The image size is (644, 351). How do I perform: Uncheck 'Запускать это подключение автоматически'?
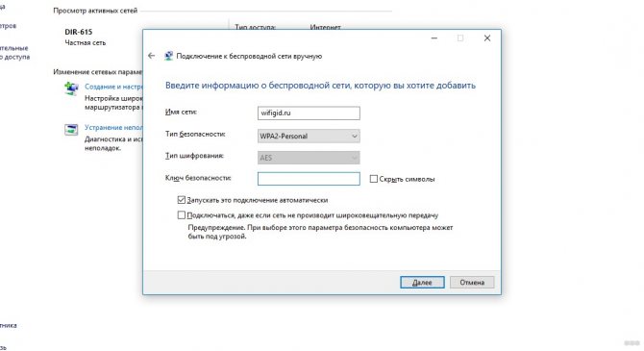(181, 200)
